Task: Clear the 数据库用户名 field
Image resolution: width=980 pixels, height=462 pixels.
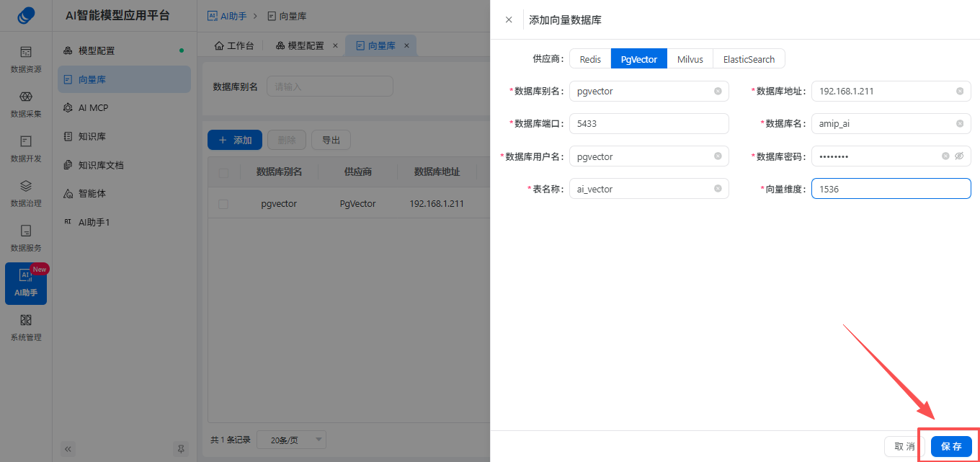Action: click(x=718, y=156)
